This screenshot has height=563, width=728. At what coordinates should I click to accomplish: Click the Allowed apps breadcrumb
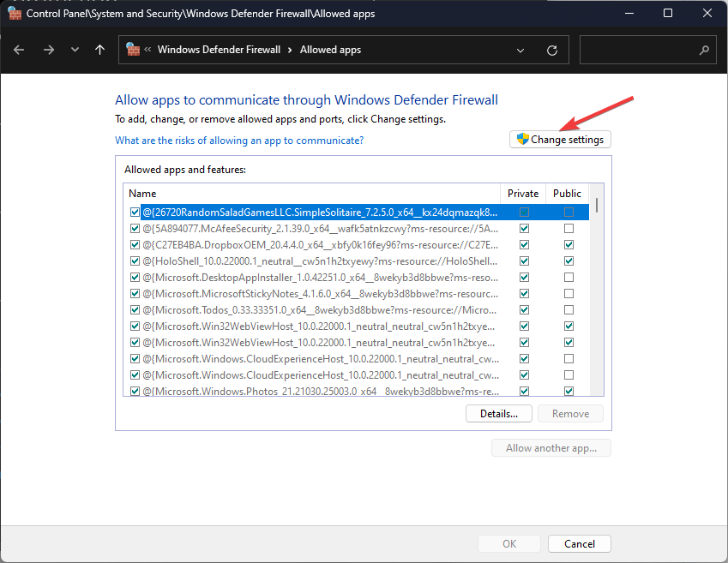[x=330, y=50]
